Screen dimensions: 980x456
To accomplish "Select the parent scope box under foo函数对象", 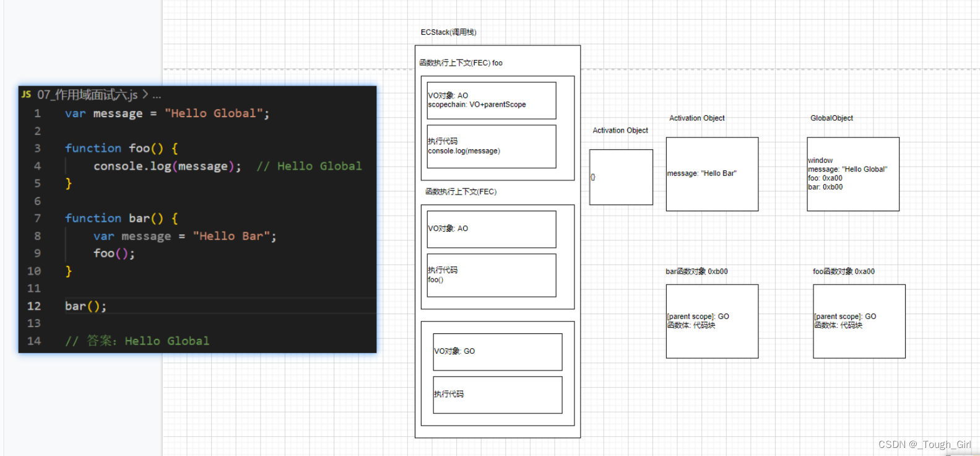I will click(x=860, y=322).
